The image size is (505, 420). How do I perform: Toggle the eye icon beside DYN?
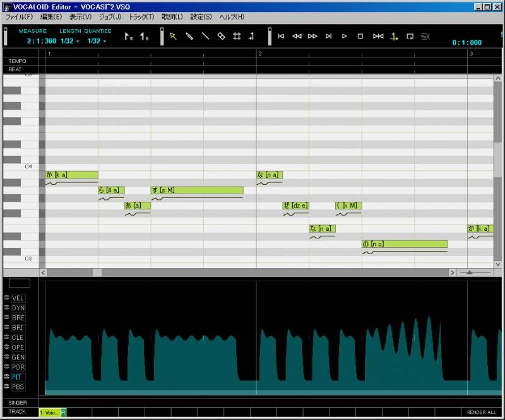click(6, 307)
